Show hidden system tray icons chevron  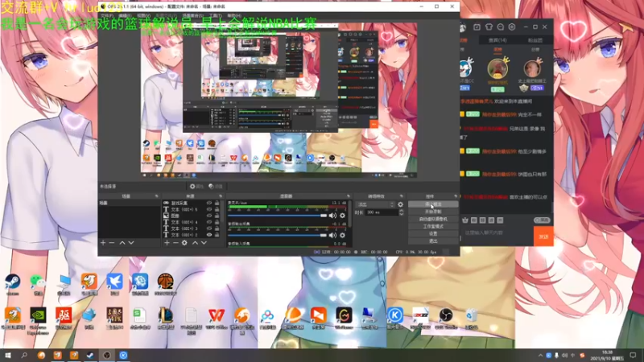click(x=540, y=356)
